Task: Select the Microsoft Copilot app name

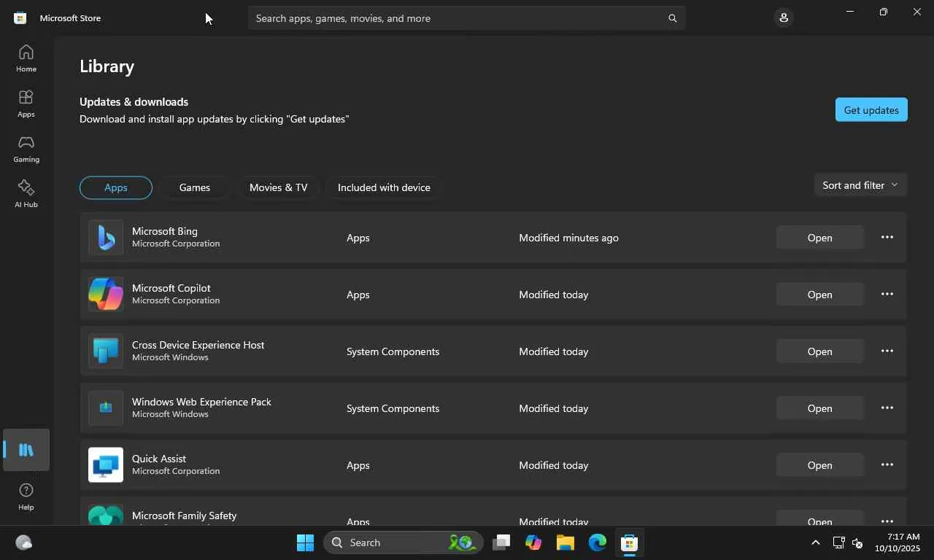Action: point(171,288)
